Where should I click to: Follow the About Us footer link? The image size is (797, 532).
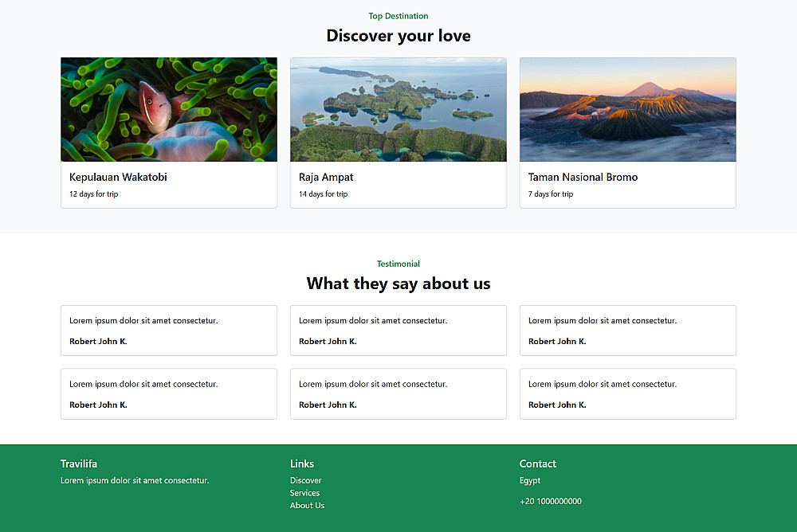(x=307, y=505)
